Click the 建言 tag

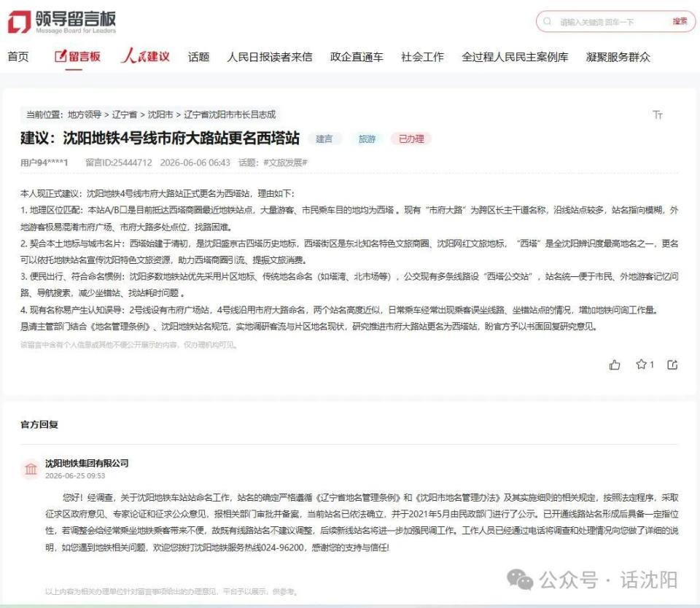pos(324,139)
